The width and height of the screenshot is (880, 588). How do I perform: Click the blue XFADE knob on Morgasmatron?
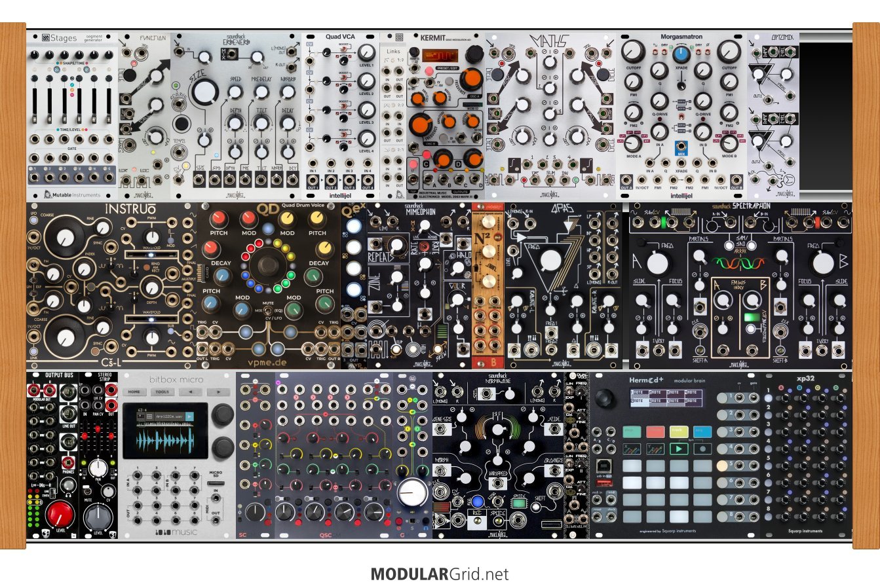681,55
